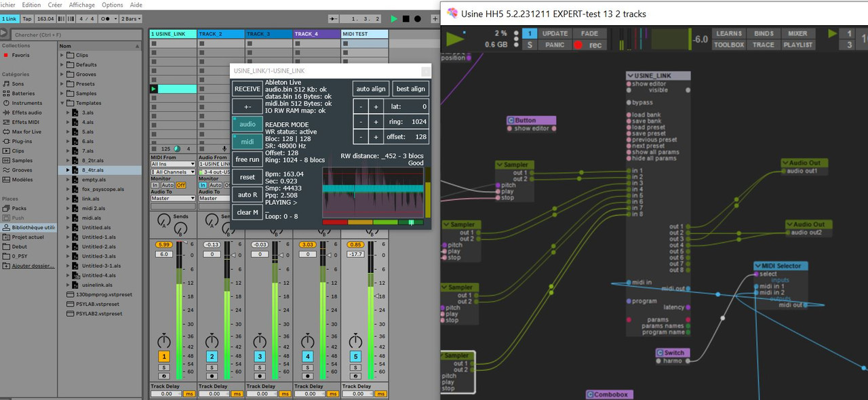Click RECEIVE button in plugin window
868x400 pixels.
[x=248, y=89]
